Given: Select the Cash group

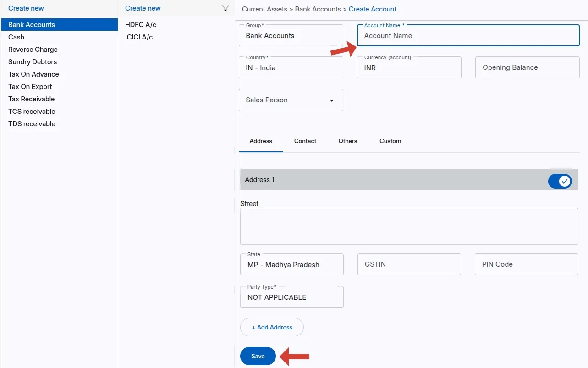Looking at the screenshot, I should [x=60, y=37].
